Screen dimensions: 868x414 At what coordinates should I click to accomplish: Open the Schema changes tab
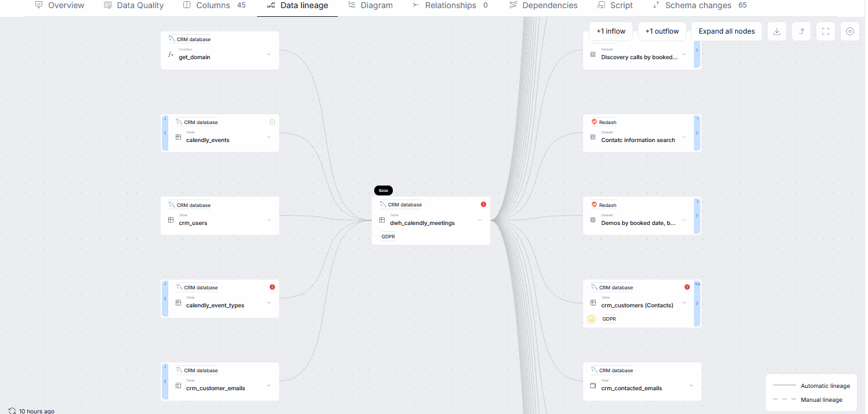[x=700, y=6]
